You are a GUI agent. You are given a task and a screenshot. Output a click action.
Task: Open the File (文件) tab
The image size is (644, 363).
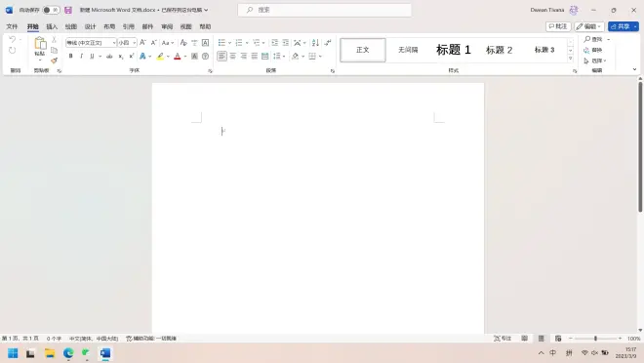click(x=12, y=26)
